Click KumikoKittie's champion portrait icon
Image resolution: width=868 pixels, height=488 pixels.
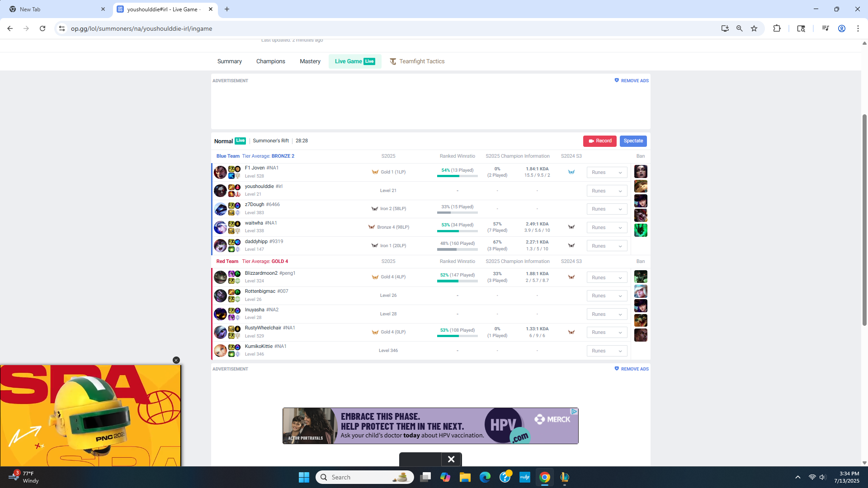point(220,351)
